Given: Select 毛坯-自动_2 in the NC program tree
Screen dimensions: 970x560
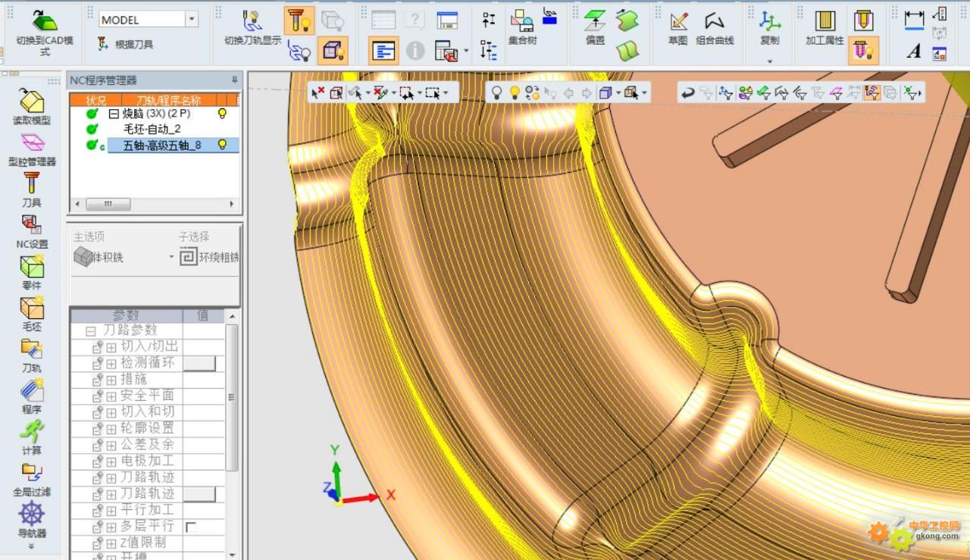Looking at the screenshot, I should [152, 130].
